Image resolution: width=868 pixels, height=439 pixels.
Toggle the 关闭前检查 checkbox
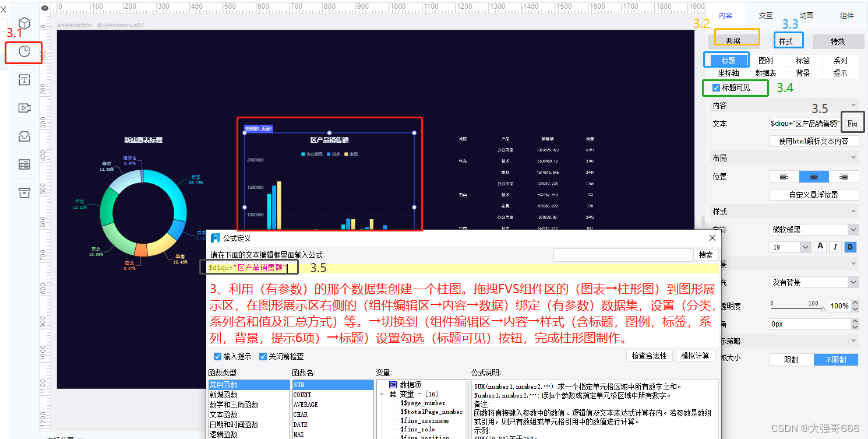click(x=263, y=356)
